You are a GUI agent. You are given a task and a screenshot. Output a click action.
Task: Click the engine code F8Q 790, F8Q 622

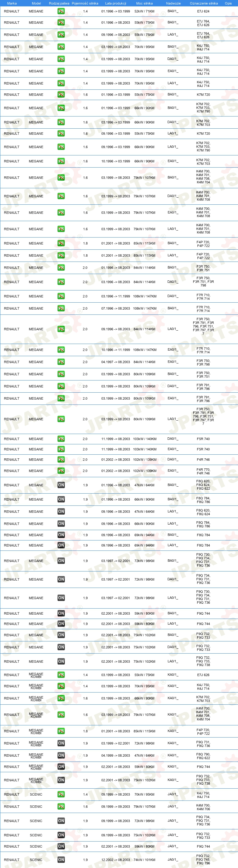[203, 756]
